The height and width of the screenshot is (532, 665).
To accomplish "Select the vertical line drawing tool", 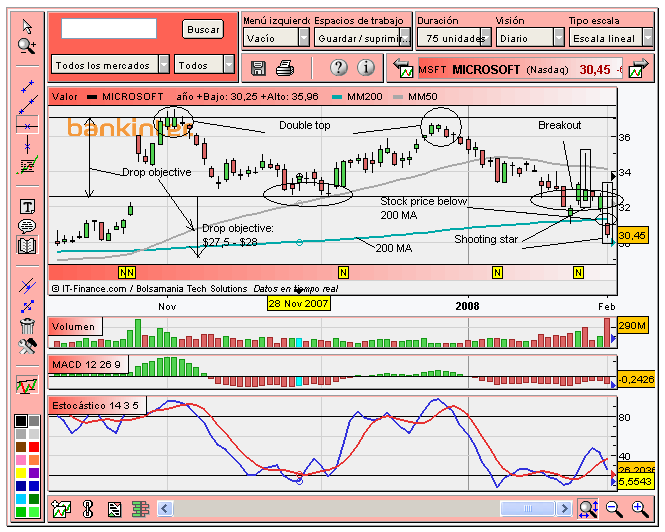I will (x=27, y=146).
